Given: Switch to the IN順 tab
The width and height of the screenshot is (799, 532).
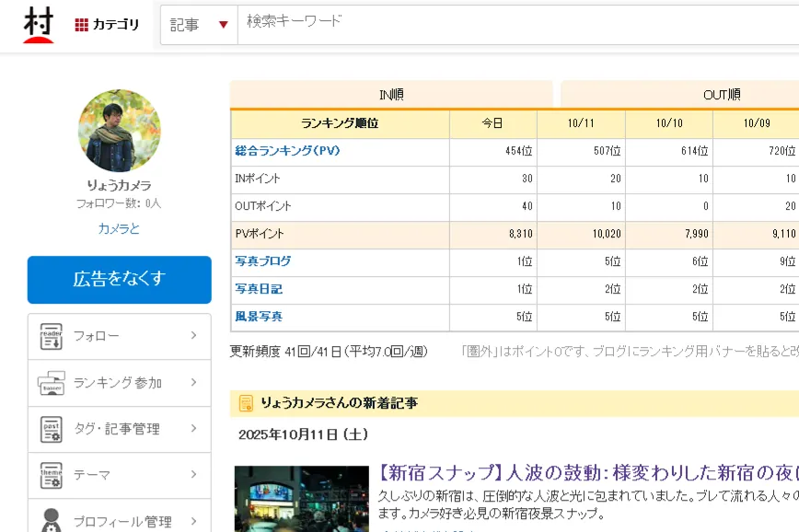Looking at the screenshot, I should click(391, 93).
